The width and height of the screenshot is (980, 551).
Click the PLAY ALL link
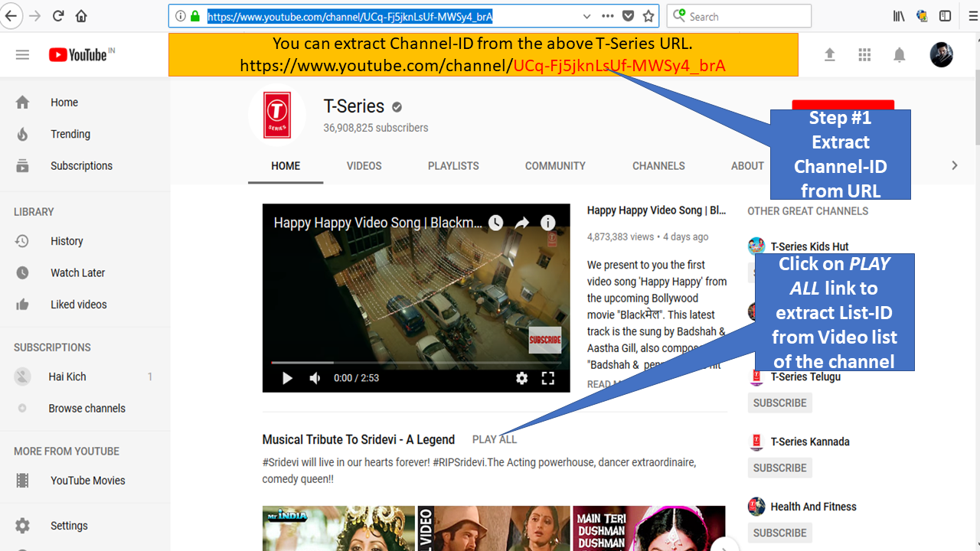(x=494, y=439)
